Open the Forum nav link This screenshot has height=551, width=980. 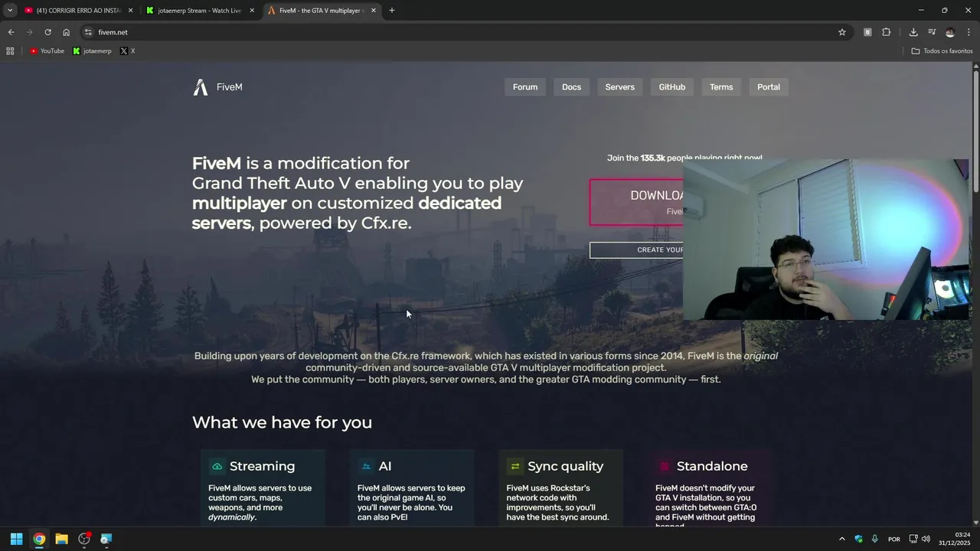point(525,87)
